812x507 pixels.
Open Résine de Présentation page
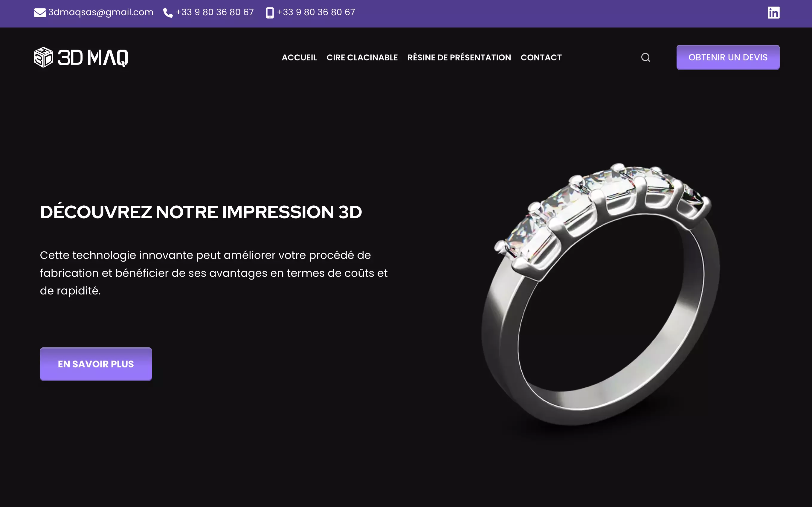[459, 57]
